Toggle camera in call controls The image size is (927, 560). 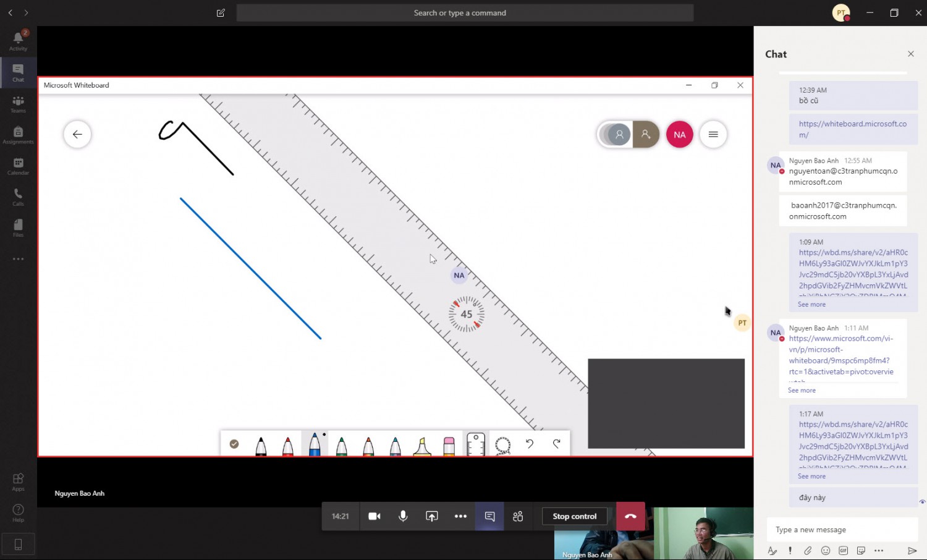(x=375, y=516)
